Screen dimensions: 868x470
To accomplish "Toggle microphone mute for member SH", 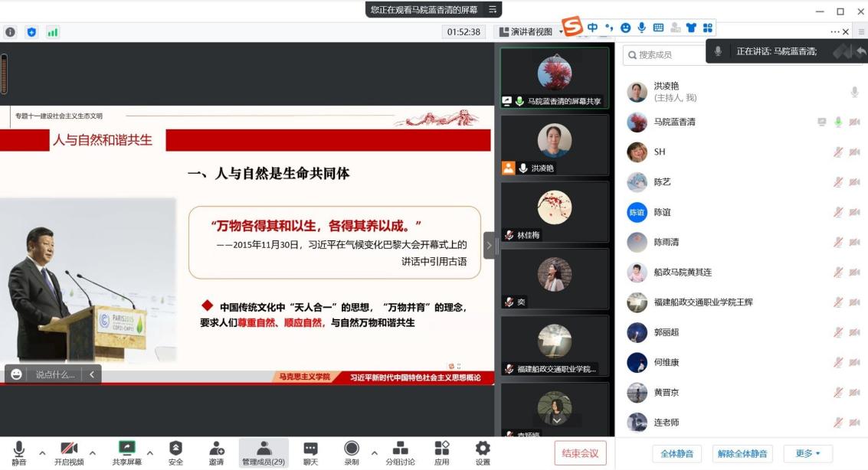I will pyautogui.click(x=838, y=152).
